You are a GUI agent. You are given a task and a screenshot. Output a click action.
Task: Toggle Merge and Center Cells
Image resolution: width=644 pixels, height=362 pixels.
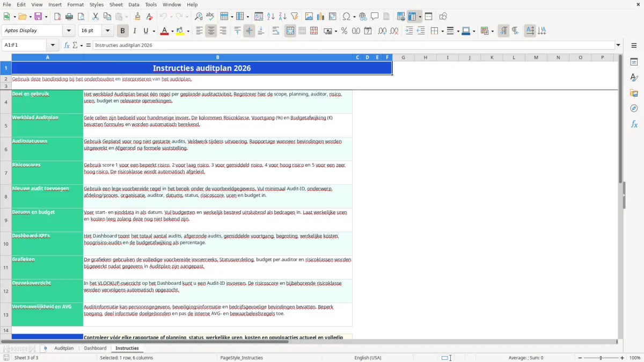click(290, 31)
